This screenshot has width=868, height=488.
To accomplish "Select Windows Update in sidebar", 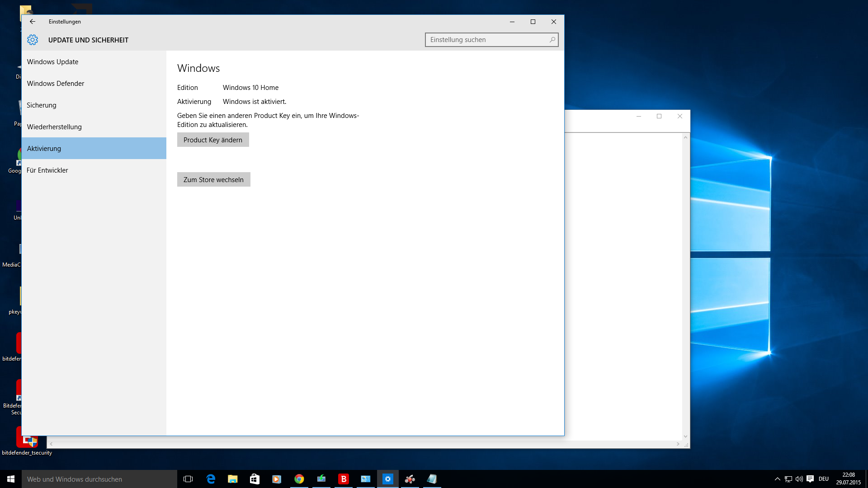I will (52, 62).
